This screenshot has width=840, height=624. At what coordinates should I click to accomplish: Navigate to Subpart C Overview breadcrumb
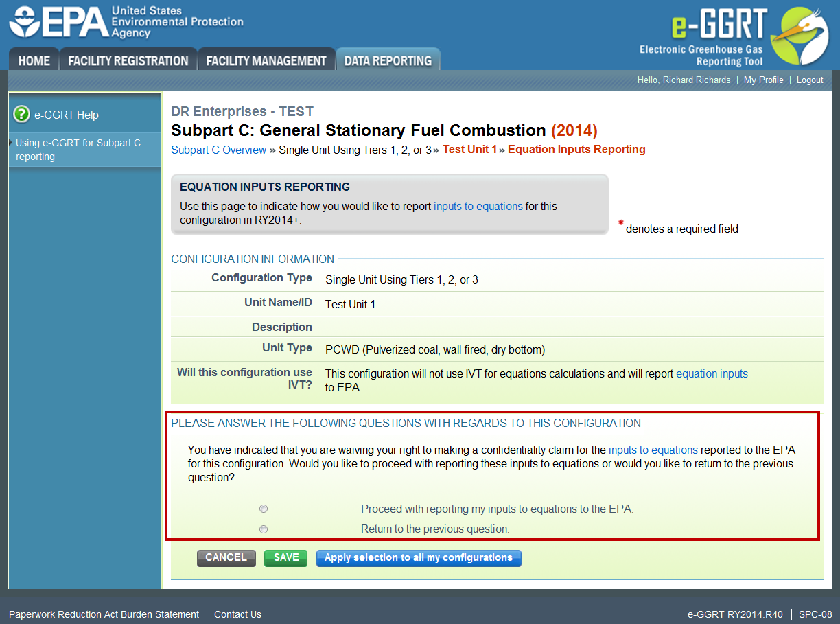point(218,150)
